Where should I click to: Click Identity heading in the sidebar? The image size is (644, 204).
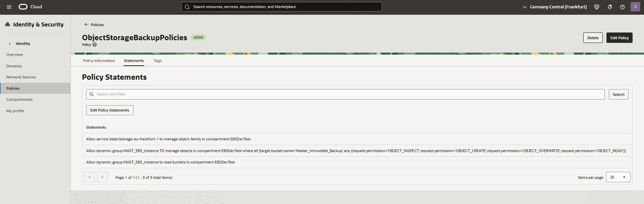(x=23, y=44)
